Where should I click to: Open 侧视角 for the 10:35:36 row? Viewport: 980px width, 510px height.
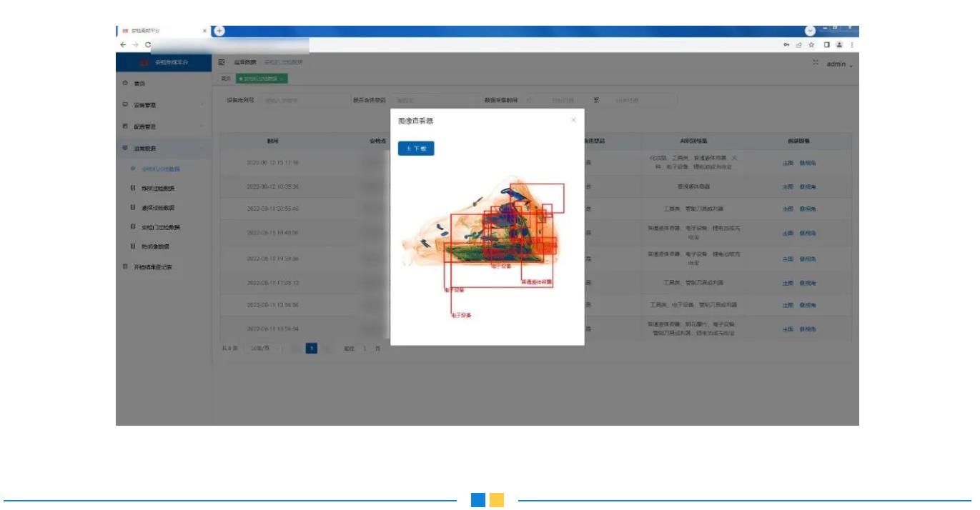(807, 187)
